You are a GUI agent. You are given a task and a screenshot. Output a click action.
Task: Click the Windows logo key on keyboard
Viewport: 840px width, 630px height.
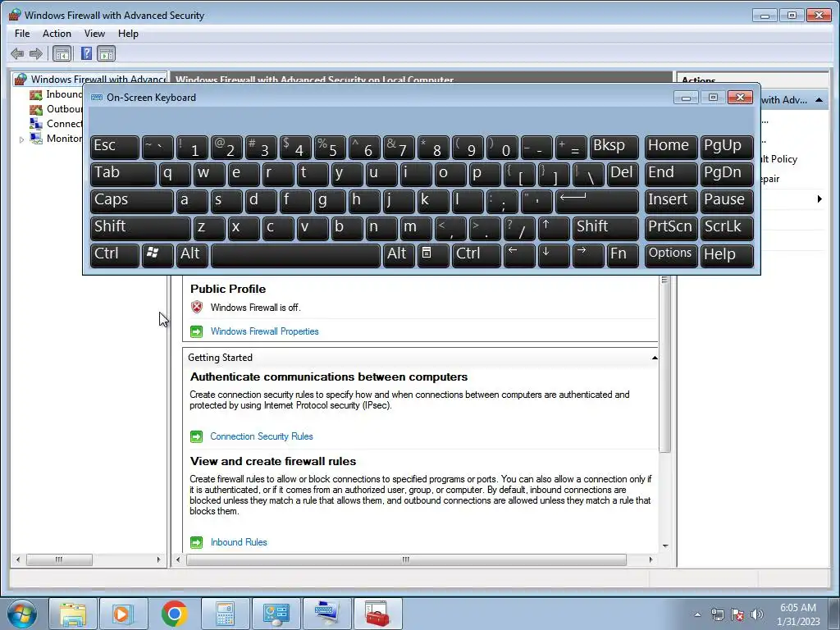(157, 255)
